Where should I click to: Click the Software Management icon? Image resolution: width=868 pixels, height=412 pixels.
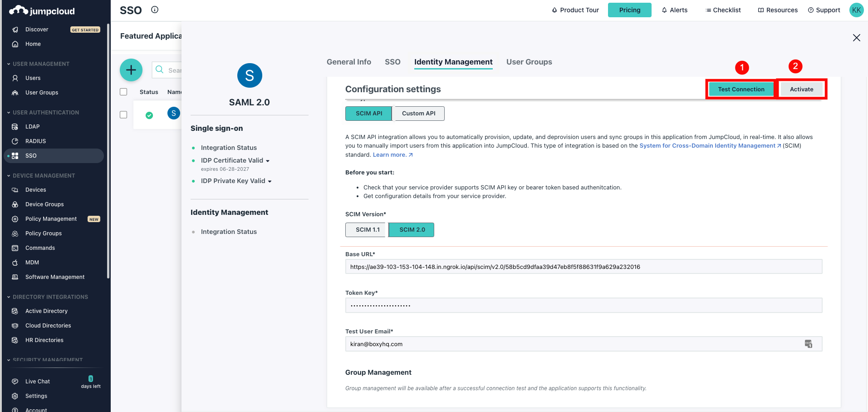[15, 277]
